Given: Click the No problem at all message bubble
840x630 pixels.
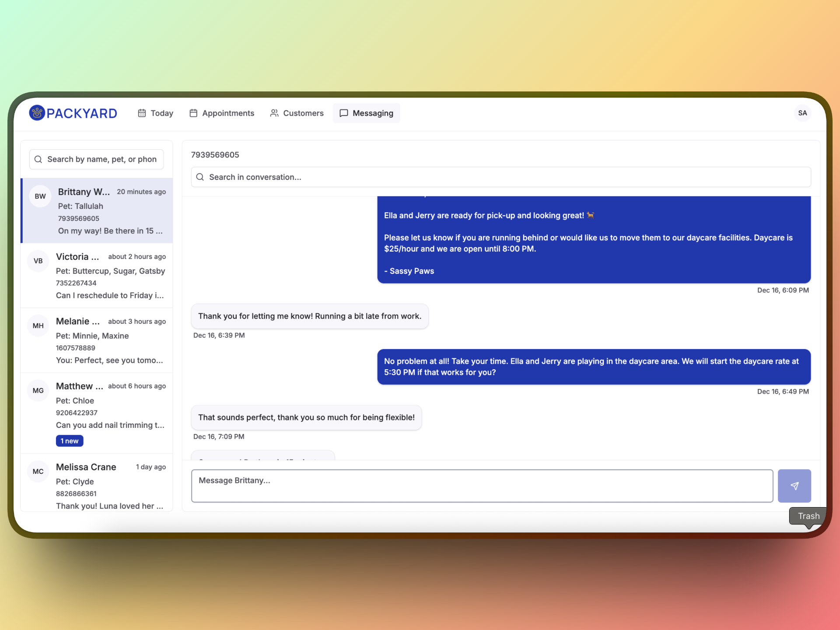Looking at the screenshot, I should [593, 367].
